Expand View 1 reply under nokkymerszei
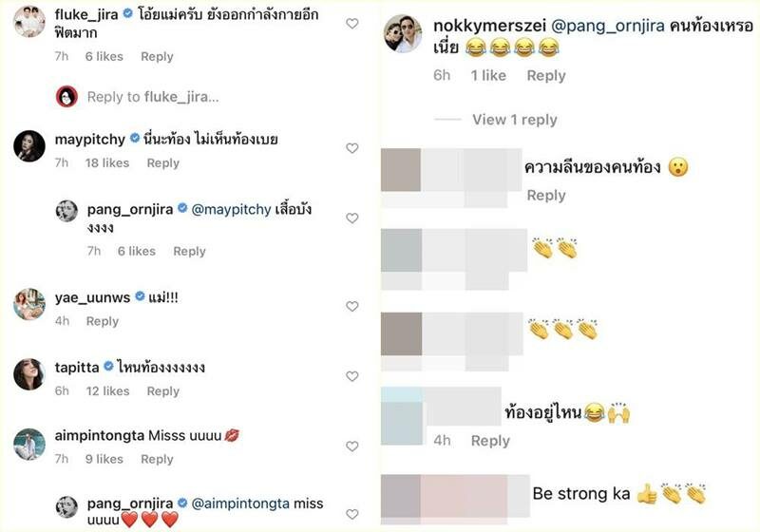Image resolution: width=760 pixels, height=532 pixels. (514, 120)
